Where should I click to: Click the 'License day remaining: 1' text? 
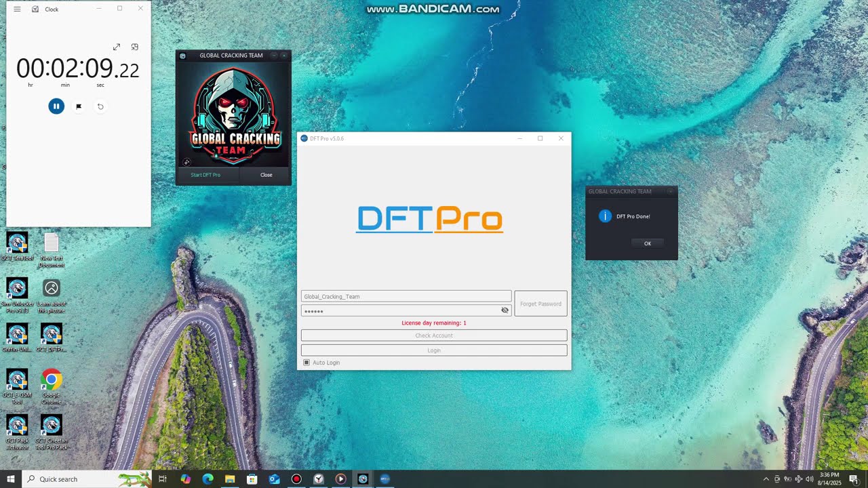coord(434,323)
